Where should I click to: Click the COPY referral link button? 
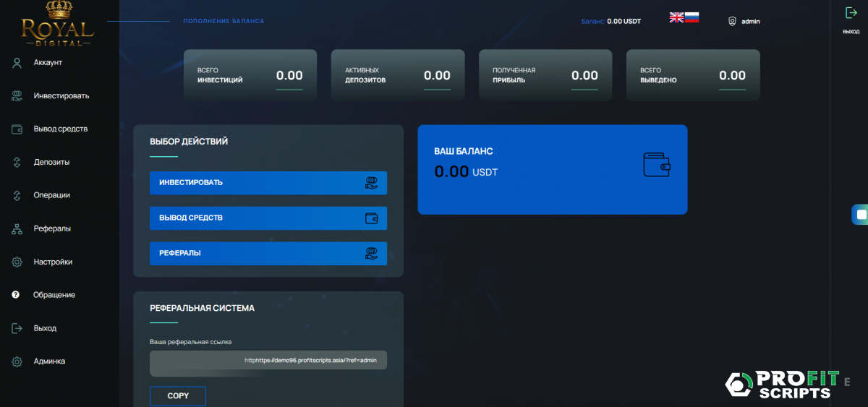pos(178,396)
